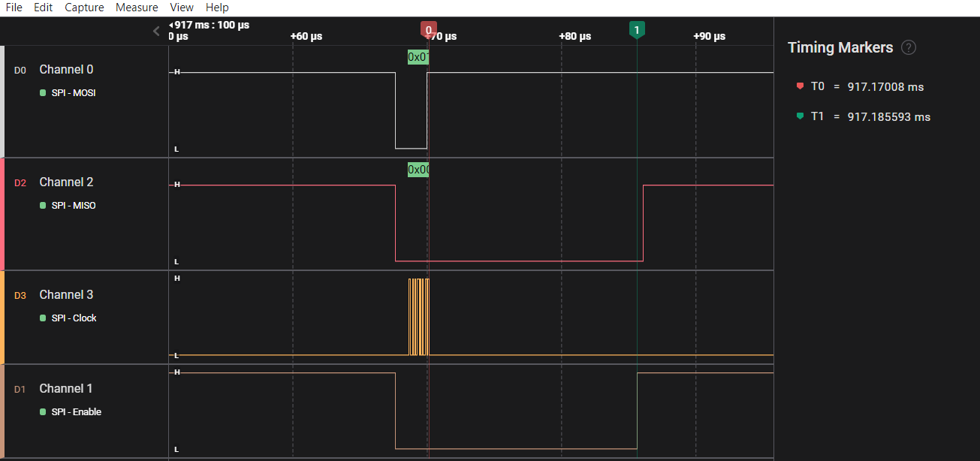Click the SPI - Clock analyzer tag
The image size is (980, 461).
pos(68,318)
